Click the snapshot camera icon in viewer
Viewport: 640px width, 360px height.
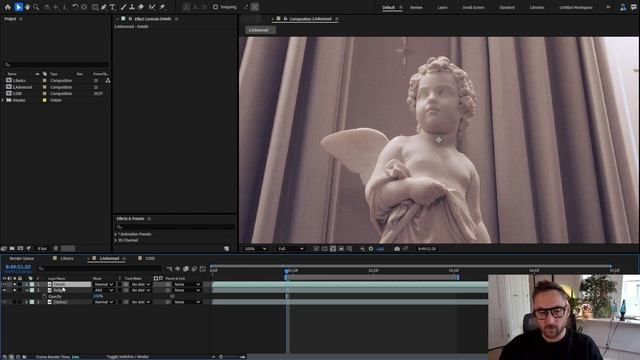point(397,249)
